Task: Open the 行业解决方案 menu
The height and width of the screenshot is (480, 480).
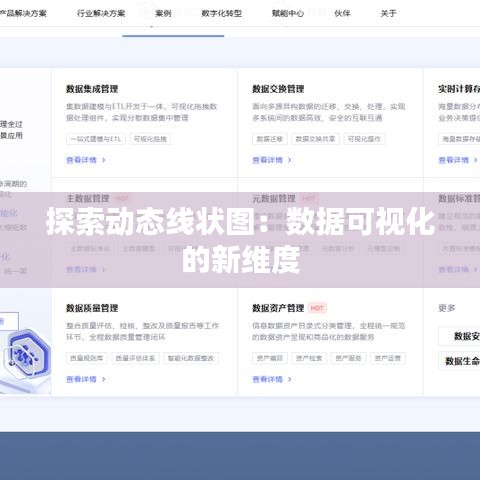Action: click(101, 13)
